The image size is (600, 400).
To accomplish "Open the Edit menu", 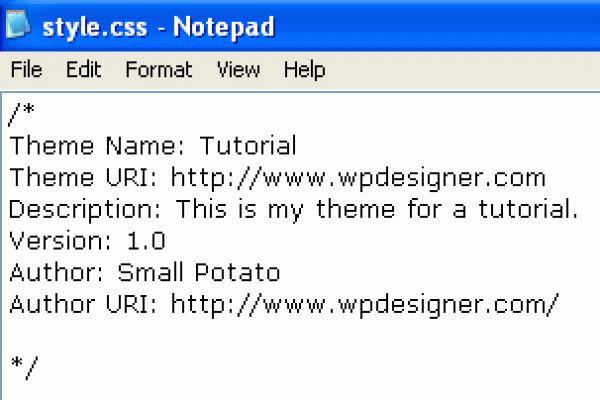I will [84, 70].
